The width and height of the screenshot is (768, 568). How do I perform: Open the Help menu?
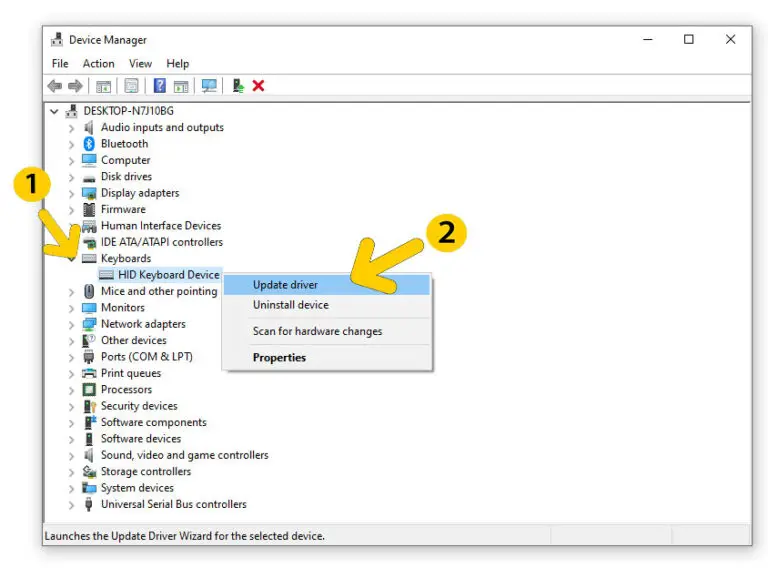tap(177, 64)
